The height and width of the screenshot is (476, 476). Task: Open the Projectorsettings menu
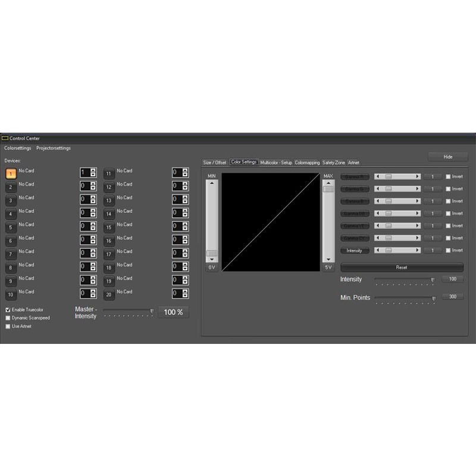54,148
